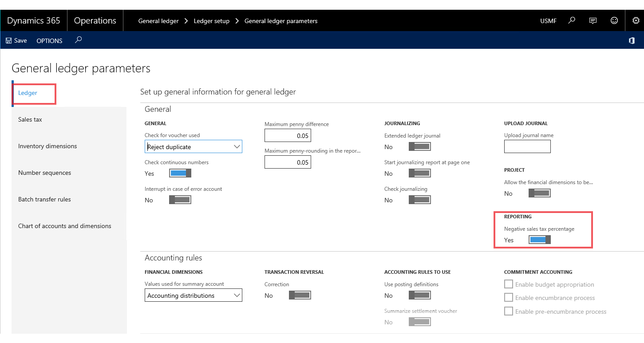Collapse the General section header
The width and height of the screenshot is (644, 343).
[x=158, y=109]
